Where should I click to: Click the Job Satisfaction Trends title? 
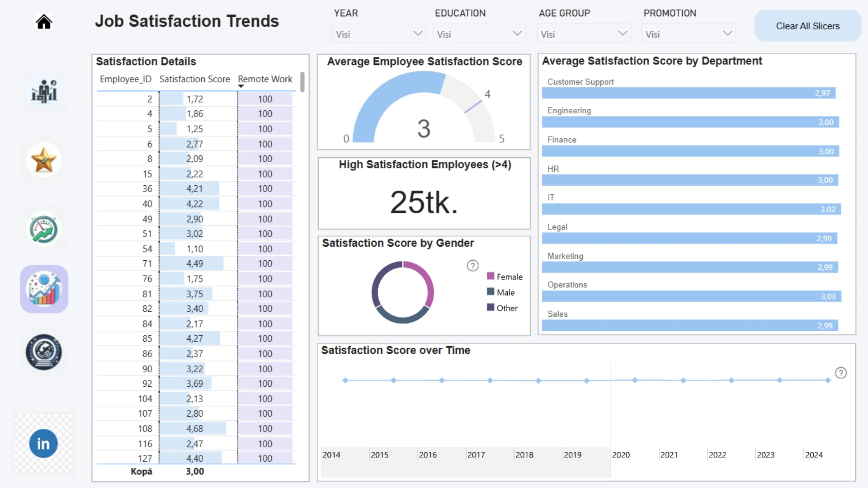(x=187, y=21)
